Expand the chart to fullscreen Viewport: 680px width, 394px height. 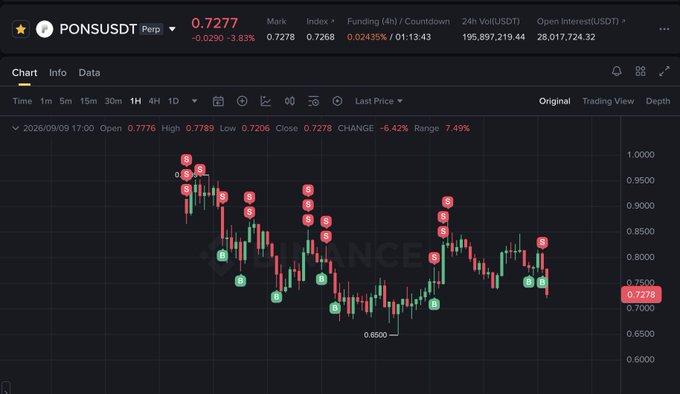tap(664, 71)
